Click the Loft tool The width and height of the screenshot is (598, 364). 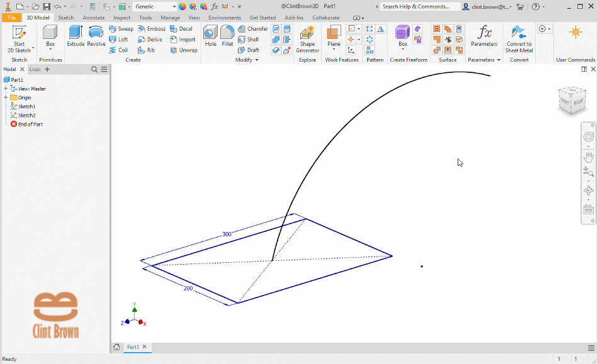119,39
